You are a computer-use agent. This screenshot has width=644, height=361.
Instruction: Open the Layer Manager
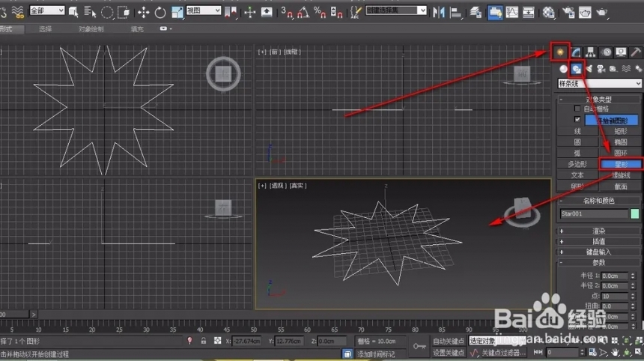476,12
